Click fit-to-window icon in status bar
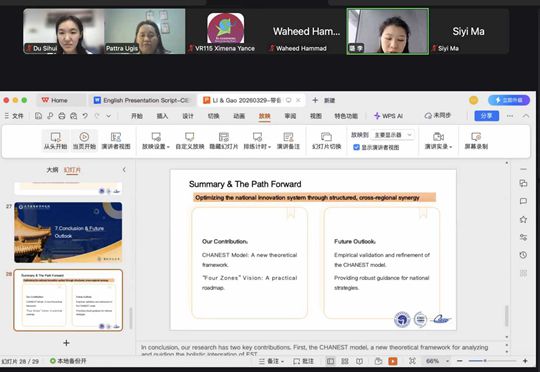Viewport: 540px width, 372px height. pos(412,361)
